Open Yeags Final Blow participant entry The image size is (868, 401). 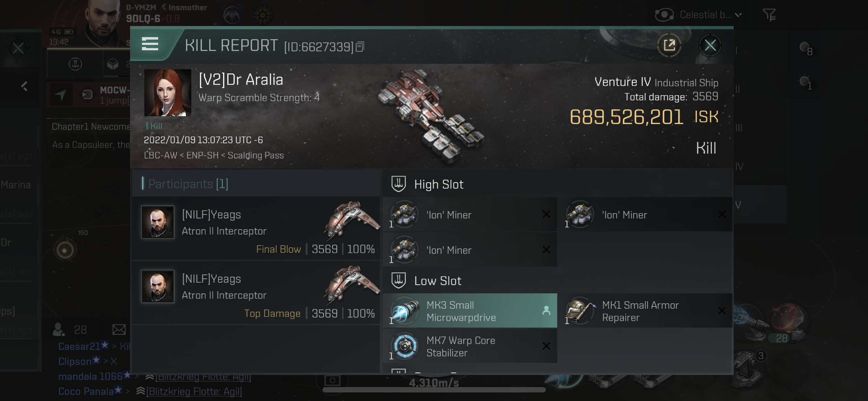coord(256,228)
